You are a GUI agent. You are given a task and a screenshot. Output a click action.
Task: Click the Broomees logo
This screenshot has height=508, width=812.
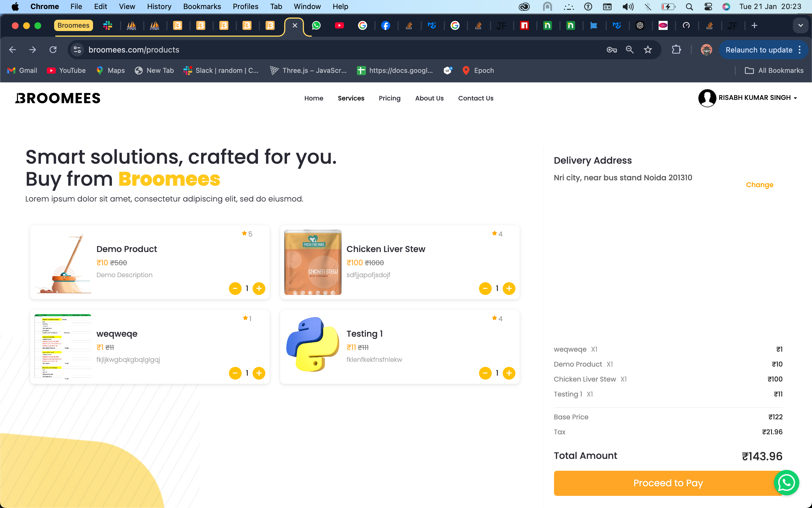point(58,98)
